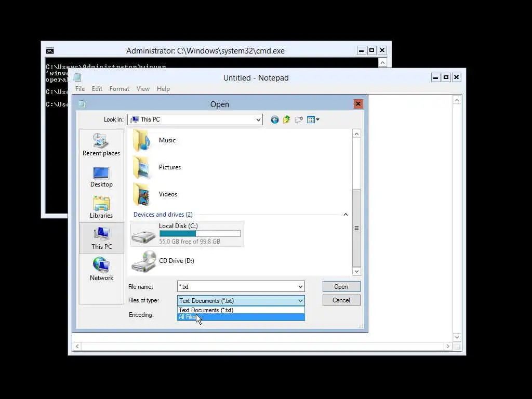The image size is (532, 399).
Task: Click the Cancel button in dialog
Action: click(x=341, y=300)
